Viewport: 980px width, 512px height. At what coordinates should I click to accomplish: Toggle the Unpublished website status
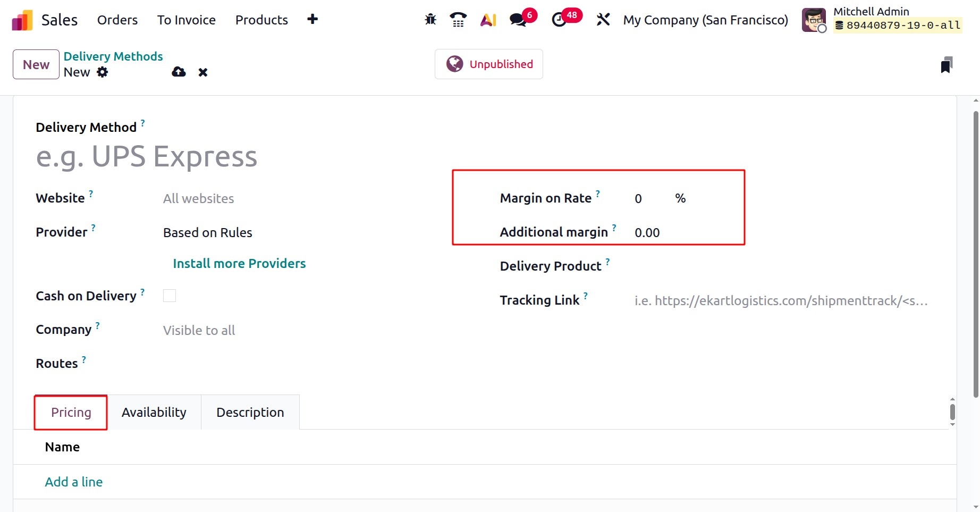(x=489, y=64)
